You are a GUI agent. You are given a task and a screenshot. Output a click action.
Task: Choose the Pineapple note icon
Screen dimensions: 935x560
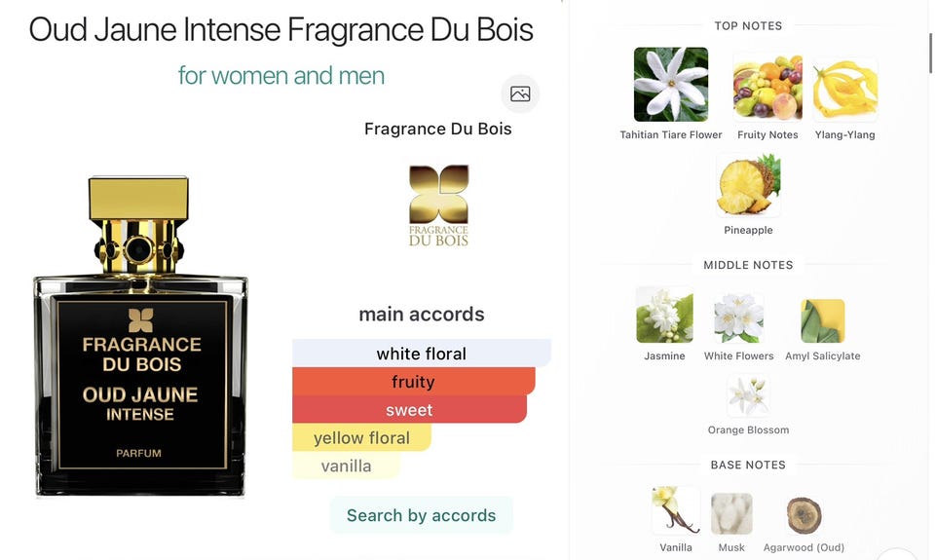pos(748,185)
